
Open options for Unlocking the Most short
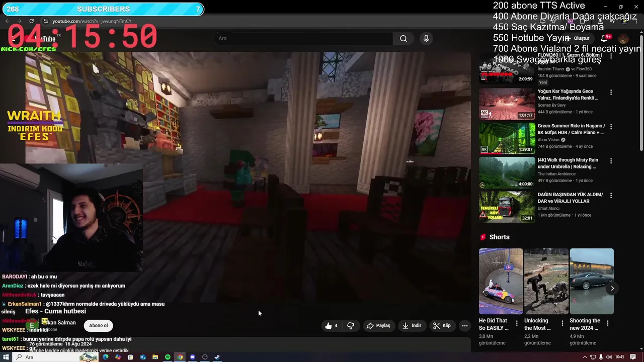coord(562,323)
